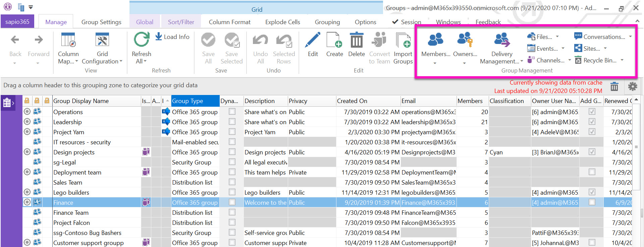Viewport: 644px width, 247px height.
Task: Expand the Sites dropdown arrow
Action: point(605,48)
